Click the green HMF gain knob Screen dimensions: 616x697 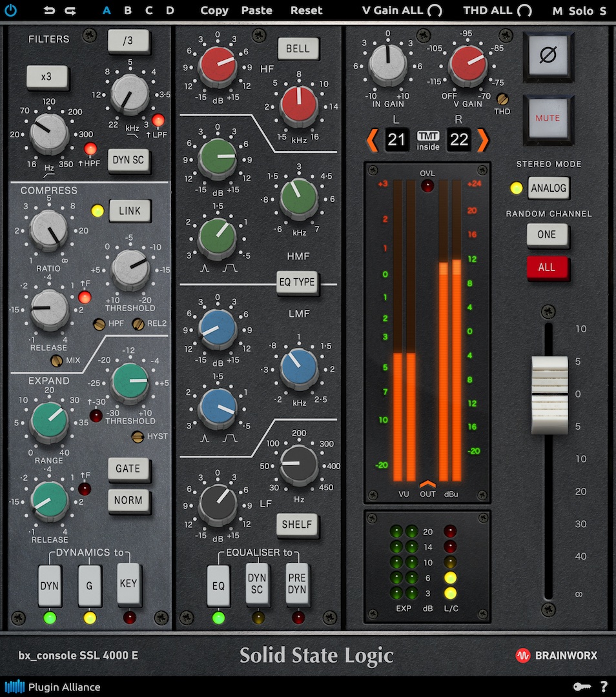coord(218,157)
